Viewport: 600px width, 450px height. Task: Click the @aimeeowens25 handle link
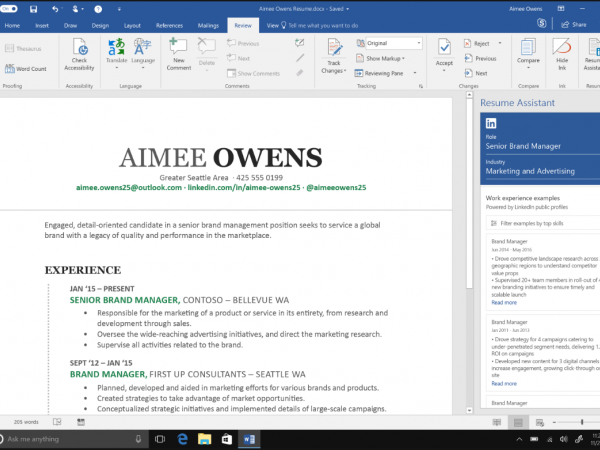point(336,188)
